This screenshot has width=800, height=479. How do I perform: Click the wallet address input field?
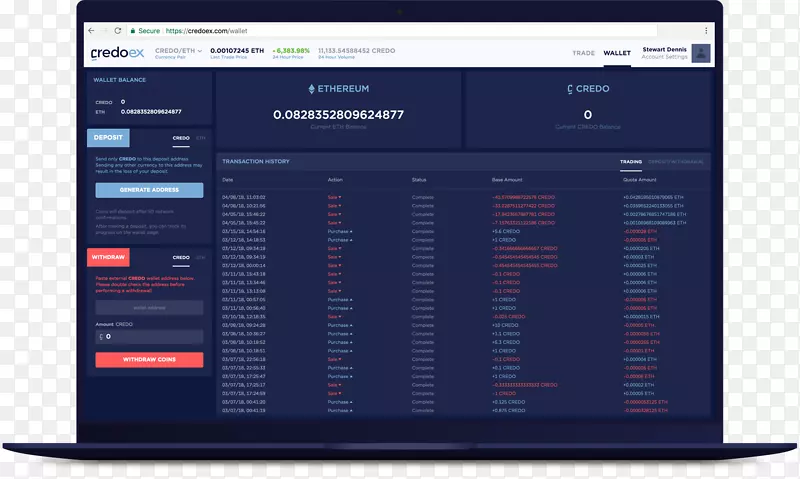tap(149, 309)
